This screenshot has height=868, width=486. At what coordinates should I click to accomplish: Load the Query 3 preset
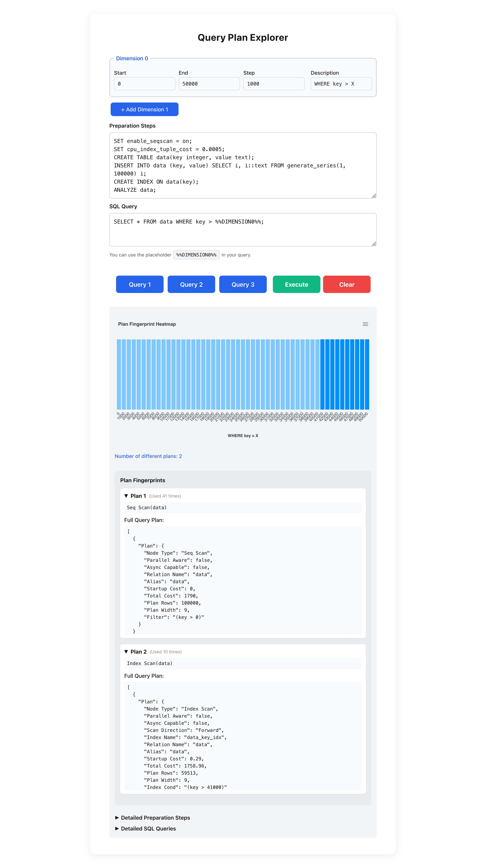243,284
